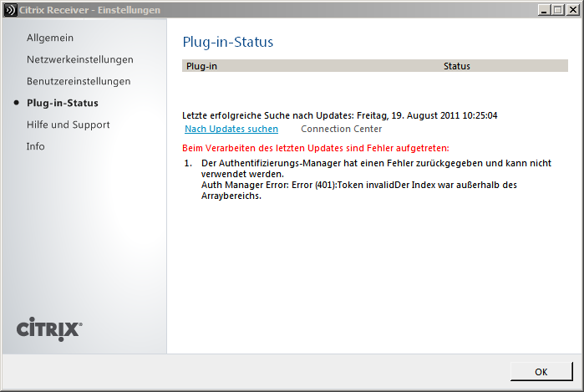This screenshot has height=392, width=584.
Task: Click the Plug-in-Status page heading
Action: [228, 42]
